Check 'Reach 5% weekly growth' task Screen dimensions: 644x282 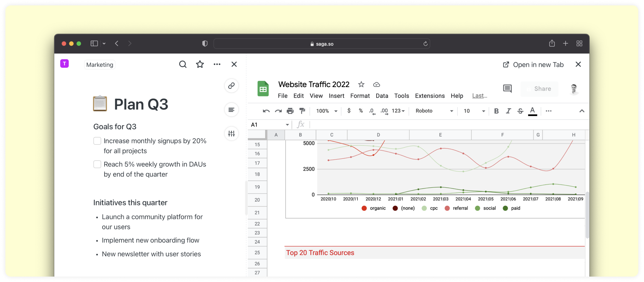point(97,164)
